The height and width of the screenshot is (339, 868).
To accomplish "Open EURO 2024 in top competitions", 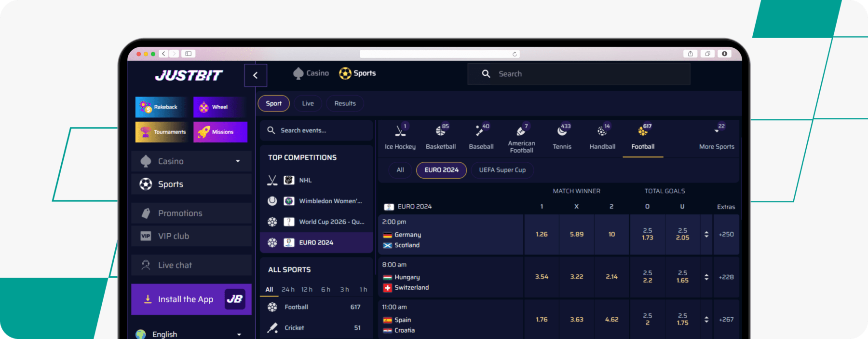I will [316, 242].
